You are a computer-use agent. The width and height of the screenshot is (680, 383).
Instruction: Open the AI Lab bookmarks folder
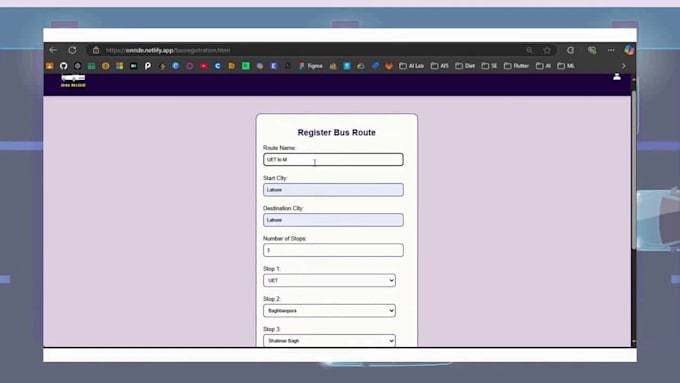[411, 66]
